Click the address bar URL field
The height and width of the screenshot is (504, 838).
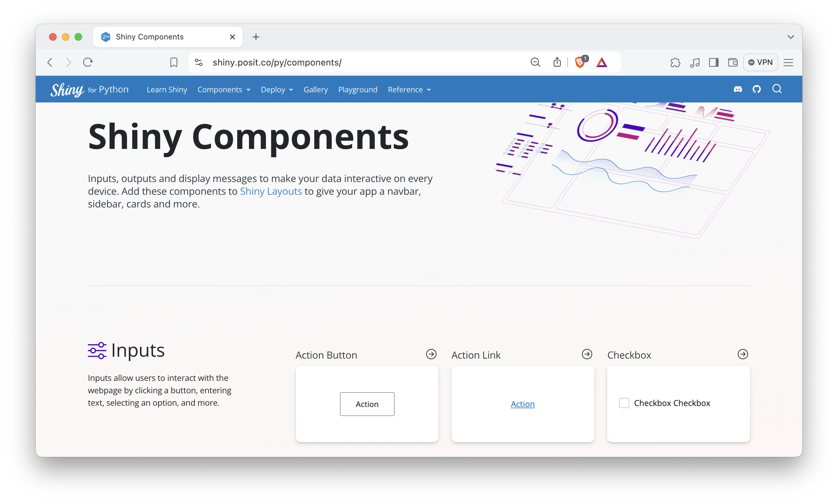coord(340,62)
